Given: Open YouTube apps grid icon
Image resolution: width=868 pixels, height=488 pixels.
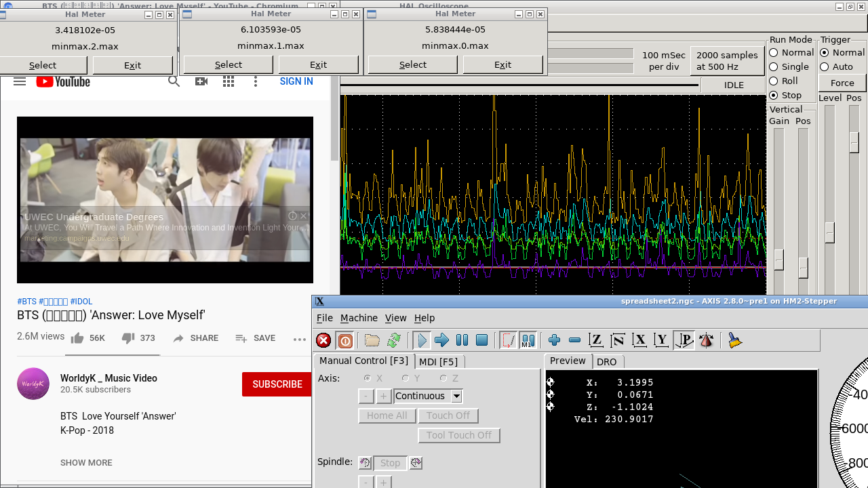Looking at the screenshot, I should pyautogui.click(x=229, y=81).
